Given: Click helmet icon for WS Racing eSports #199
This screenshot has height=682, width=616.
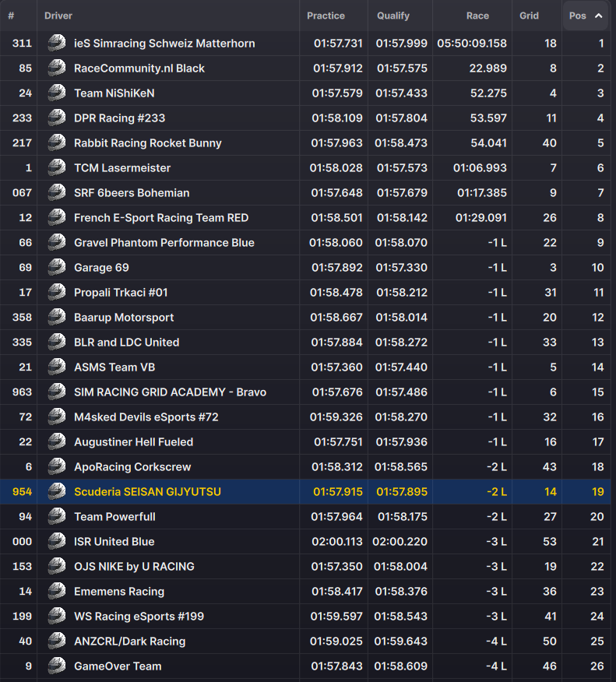Looking at the screenshot, I should pos(57,616).
